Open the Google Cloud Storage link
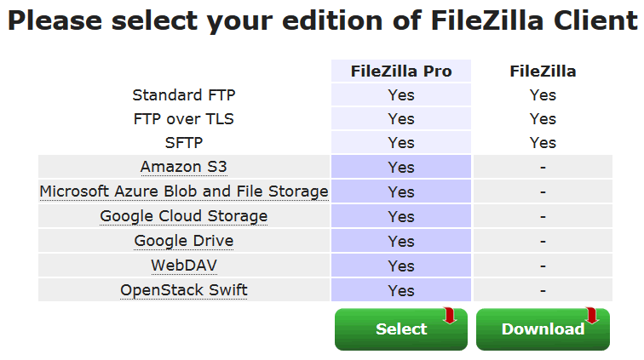Screen dimensions: 644x360 pos(184,216)
